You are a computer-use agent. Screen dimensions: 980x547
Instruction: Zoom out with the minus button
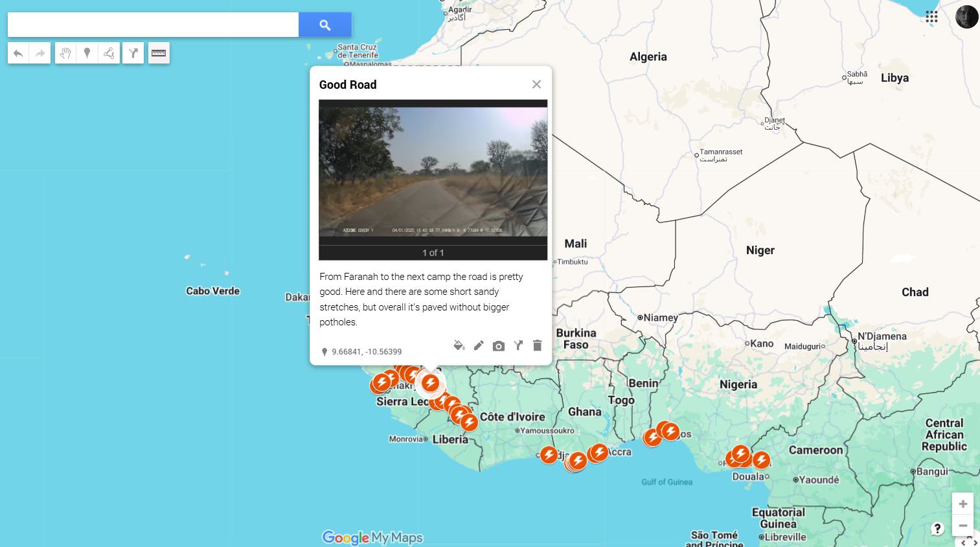point(963,525)
